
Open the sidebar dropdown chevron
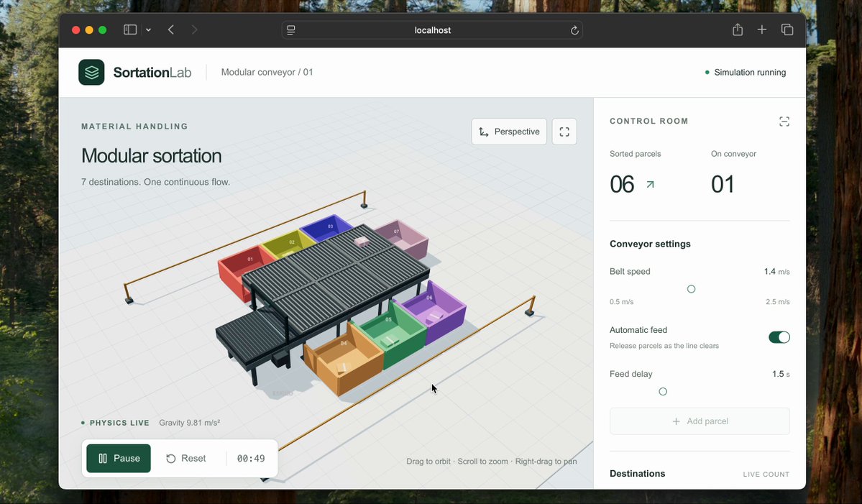tap(148, 29)
